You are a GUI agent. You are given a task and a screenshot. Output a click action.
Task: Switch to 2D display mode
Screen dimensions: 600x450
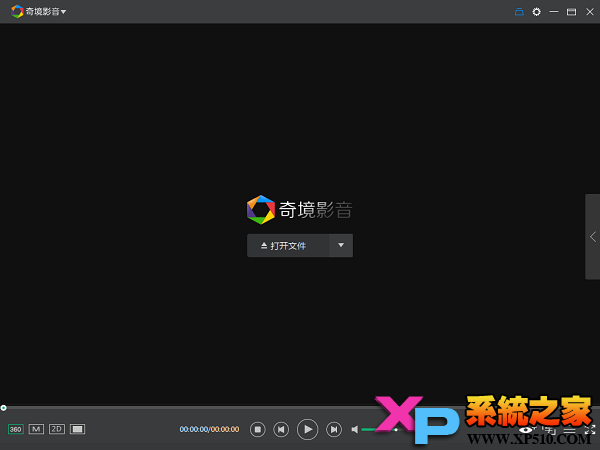57,429
